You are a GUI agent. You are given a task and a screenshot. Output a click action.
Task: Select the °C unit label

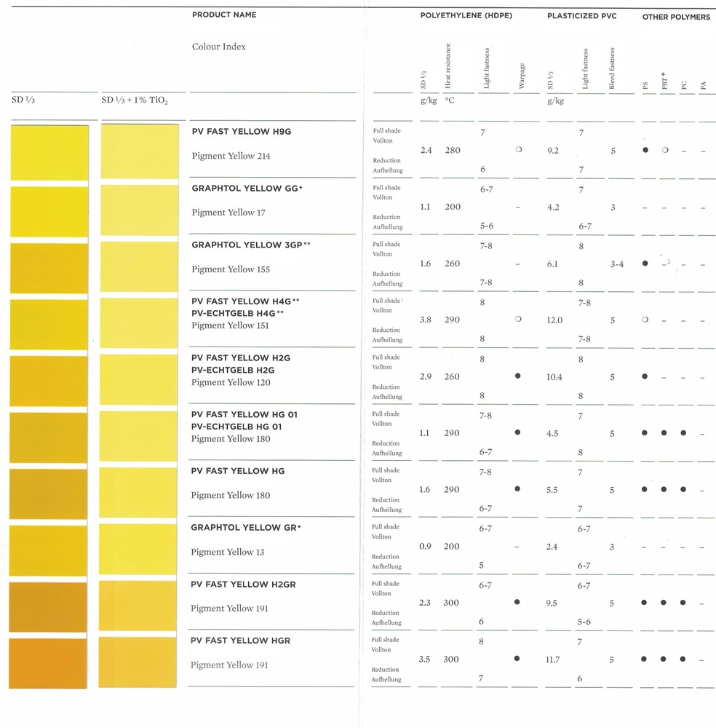450,100
